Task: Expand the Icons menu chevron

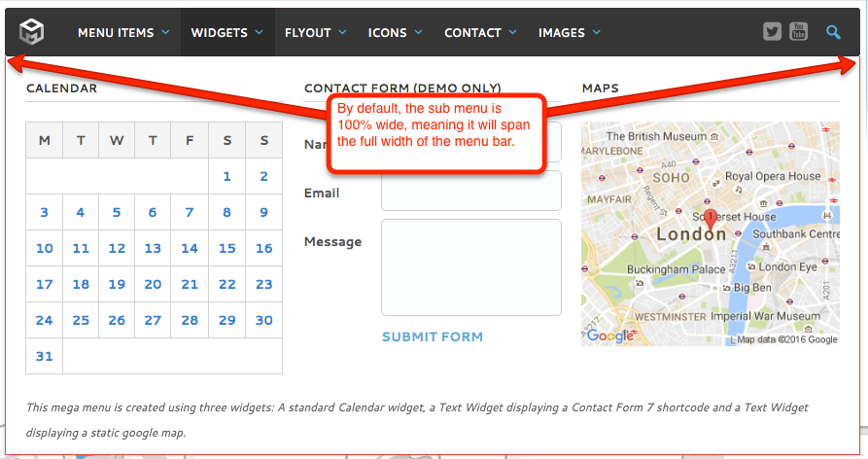Action: 418,32
